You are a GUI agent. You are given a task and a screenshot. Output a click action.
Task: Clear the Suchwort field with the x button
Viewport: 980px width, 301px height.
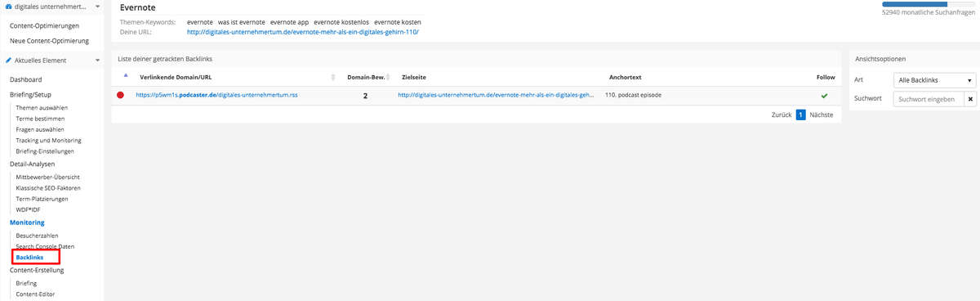point(970,99)
